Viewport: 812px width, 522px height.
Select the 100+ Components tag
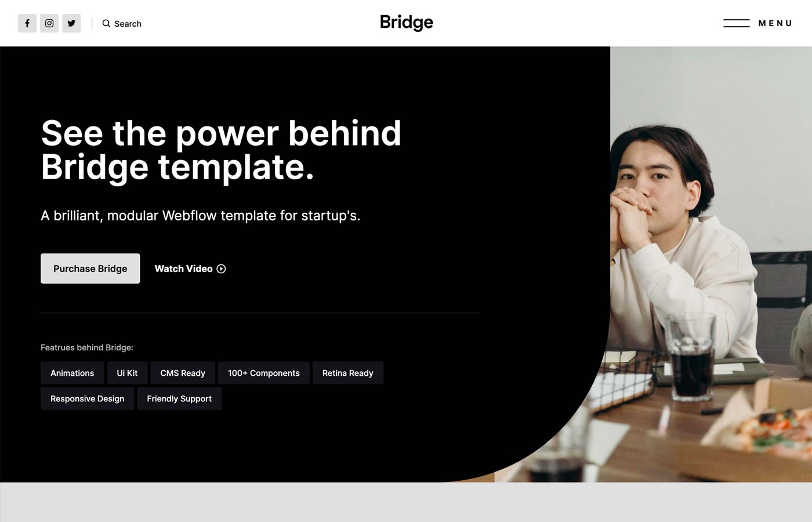point(264,373)
